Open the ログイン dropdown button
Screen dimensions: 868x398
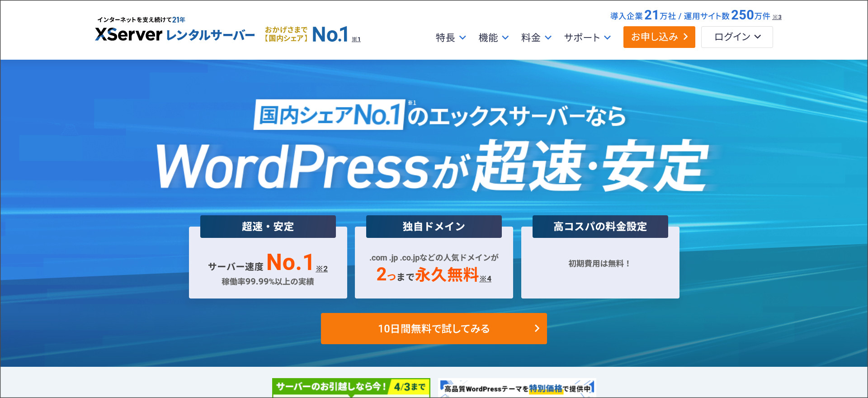(737, 37)
